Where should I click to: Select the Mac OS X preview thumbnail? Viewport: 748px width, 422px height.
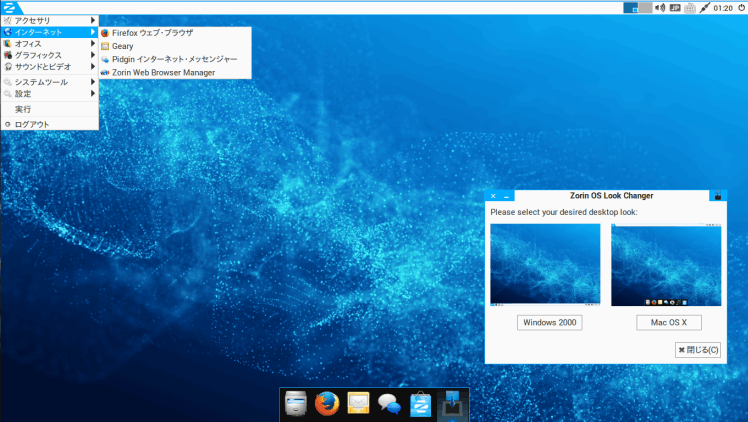coord(666,265)
